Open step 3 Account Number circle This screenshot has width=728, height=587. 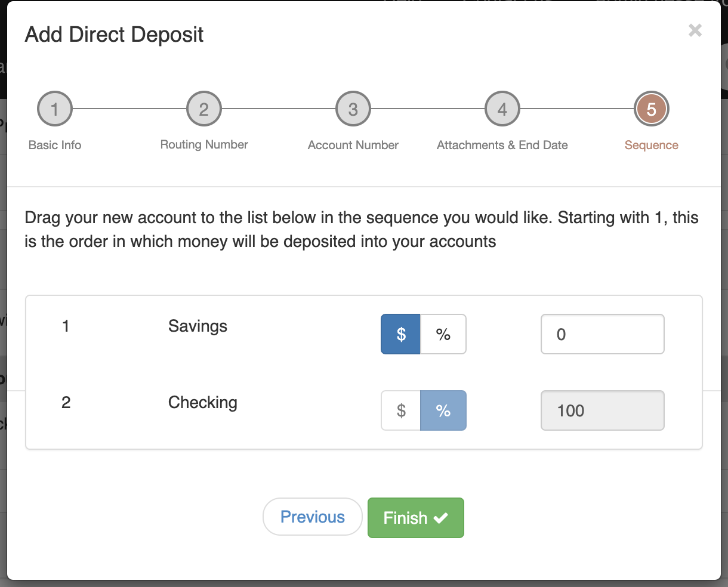[x=353, y=109]
